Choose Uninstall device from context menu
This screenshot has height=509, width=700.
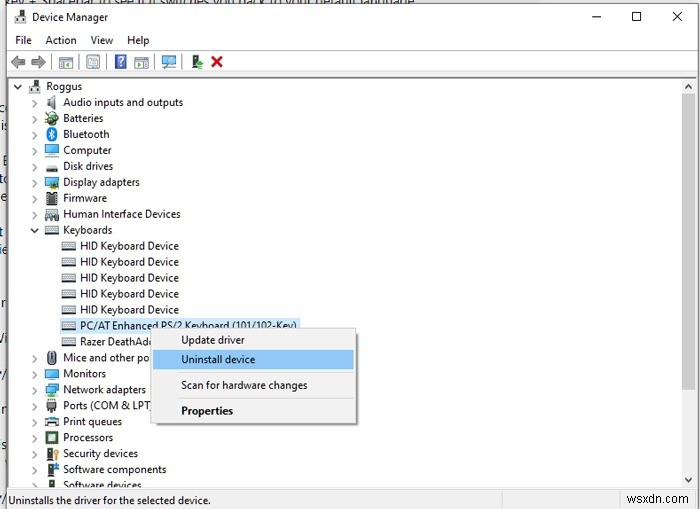[x=253, y=359]
